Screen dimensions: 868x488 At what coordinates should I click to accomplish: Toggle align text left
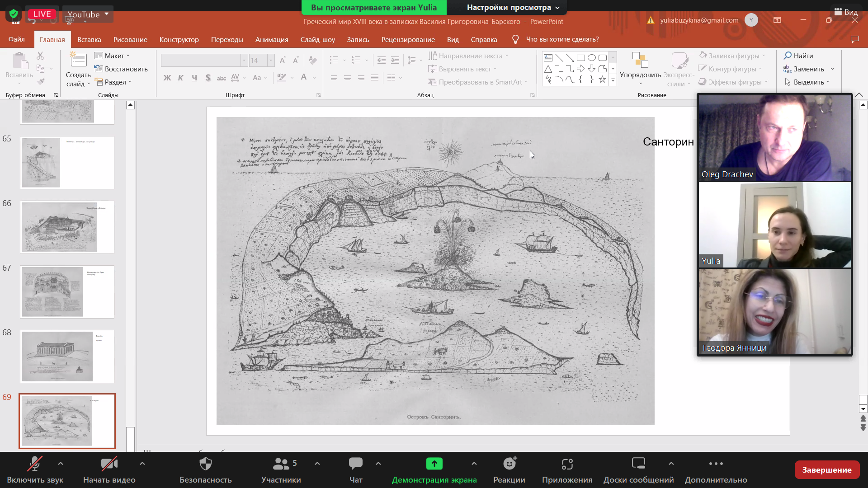click(x=334, y=78)
